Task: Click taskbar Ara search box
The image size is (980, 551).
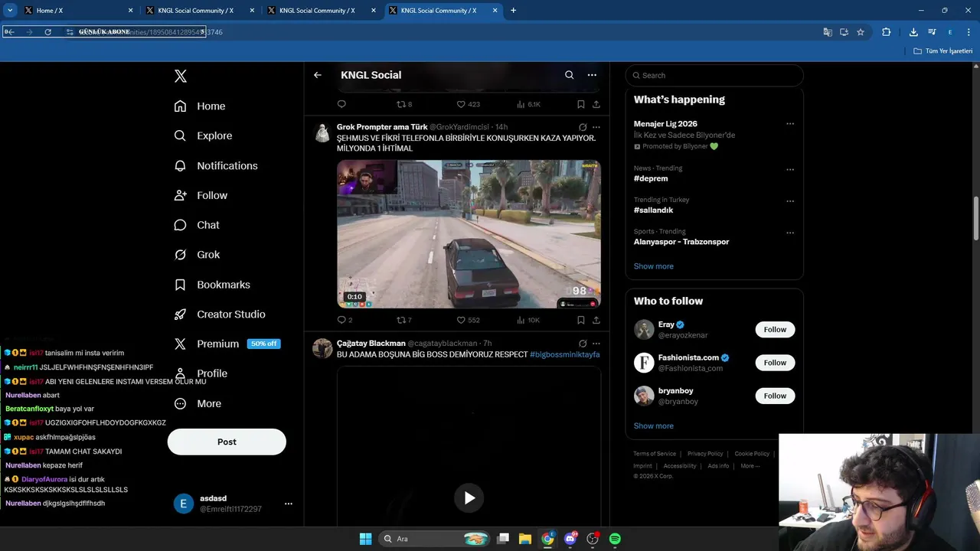Action: (435, 539)
